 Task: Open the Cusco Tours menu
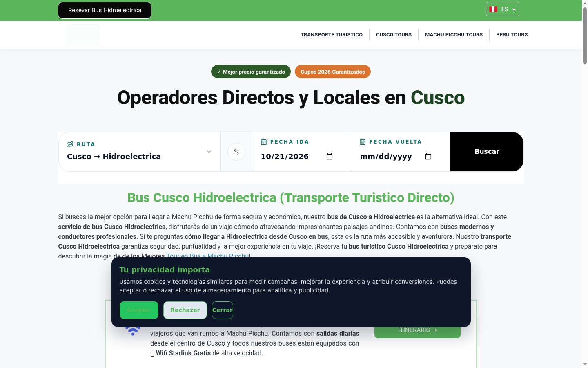coord(394,35)
